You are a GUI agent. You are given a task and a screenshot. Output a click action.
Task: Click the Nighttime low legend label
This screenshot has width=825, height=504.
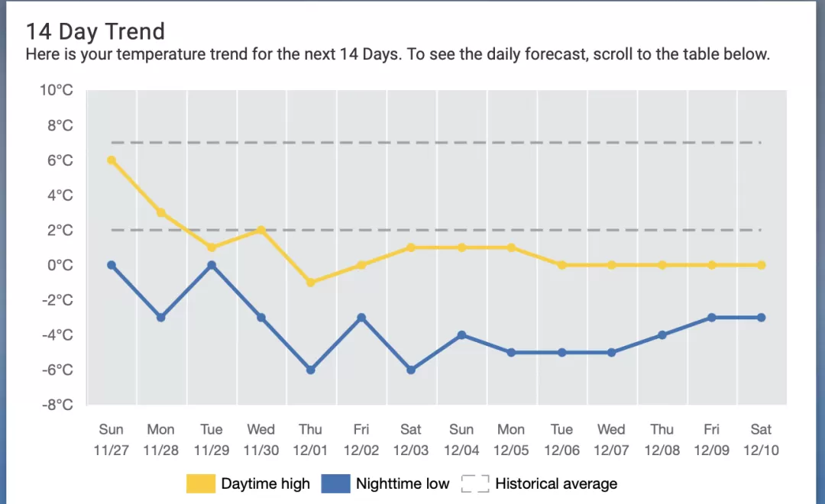(x=403, y=483)
